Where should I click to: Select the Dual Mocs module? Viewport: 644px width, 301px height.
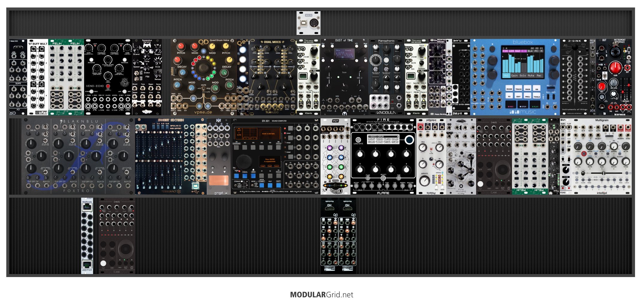pos(272,77)
